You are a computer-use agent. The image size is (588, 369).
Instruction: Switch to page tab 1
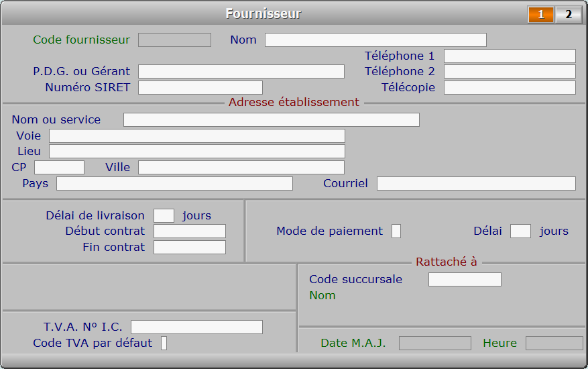tap(541, 15)
